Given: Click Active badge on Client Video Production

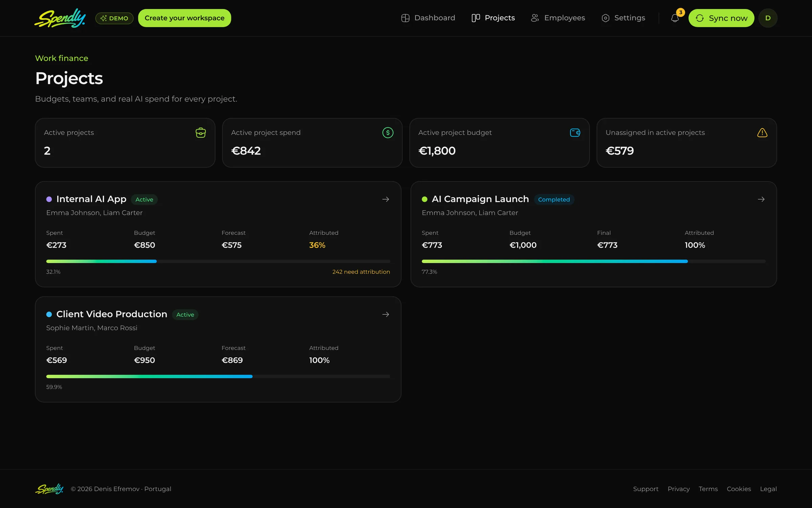Looking at the screenshot, I should (x=185, y=315).
